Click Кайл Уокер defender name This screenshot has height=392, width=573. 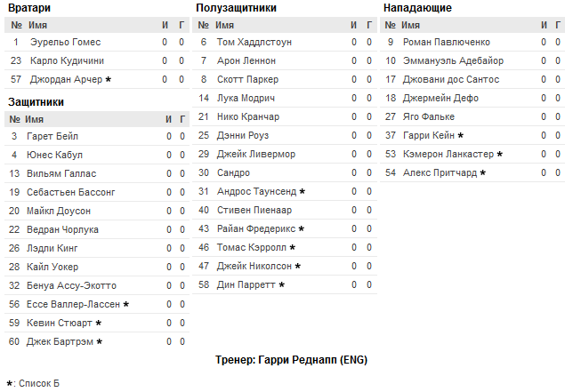pyautogui.click(x=52, y=268)
